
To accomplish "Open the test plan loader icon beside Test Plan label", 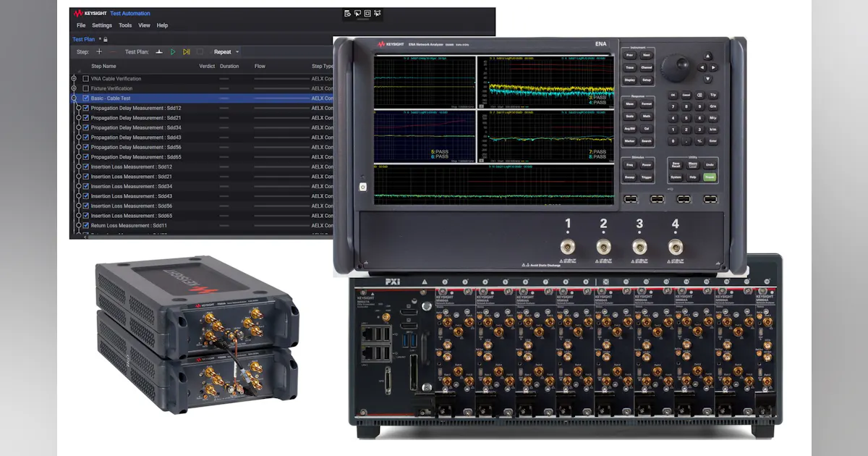I will [158, 52].
